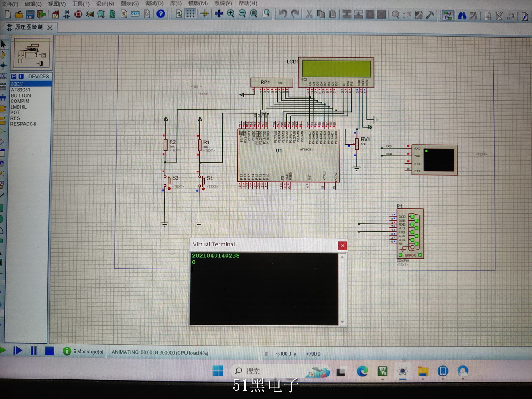Zoom in on the schematic
532x399 pixels.
pos(231,14)
